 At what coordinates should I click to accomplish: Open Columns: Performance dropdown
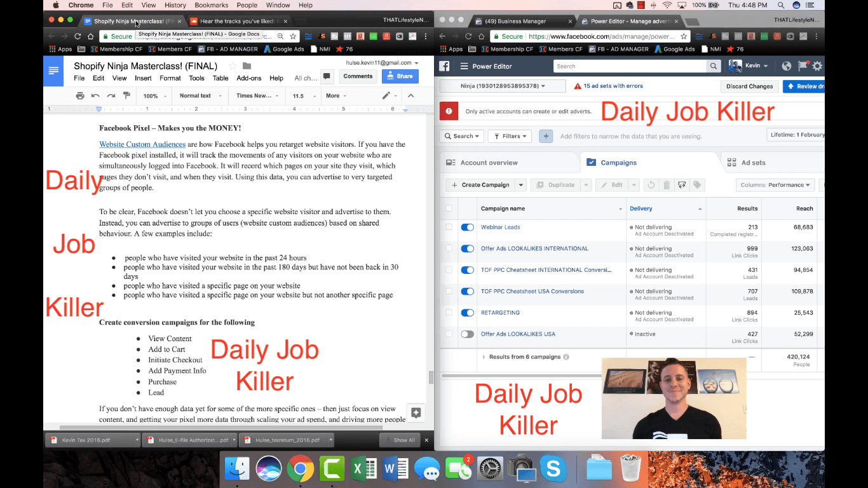(x=775, y=185)
